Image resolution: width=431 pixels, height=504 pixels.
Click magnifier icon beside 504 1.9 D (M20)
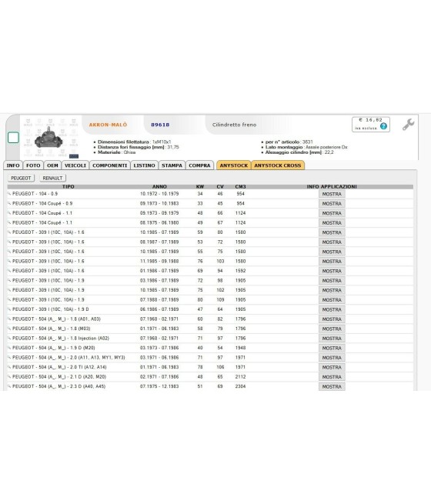click(x=9, y=348)
